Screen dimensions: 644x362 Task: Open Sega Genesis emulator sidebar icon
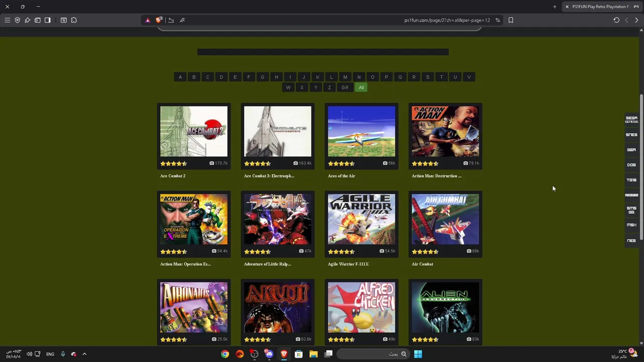[631, 120]
